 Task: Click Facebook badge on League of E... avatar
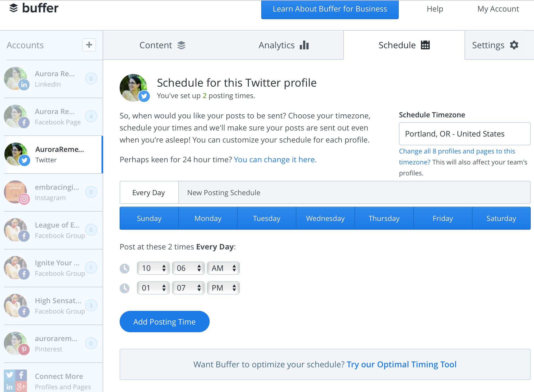24,236
